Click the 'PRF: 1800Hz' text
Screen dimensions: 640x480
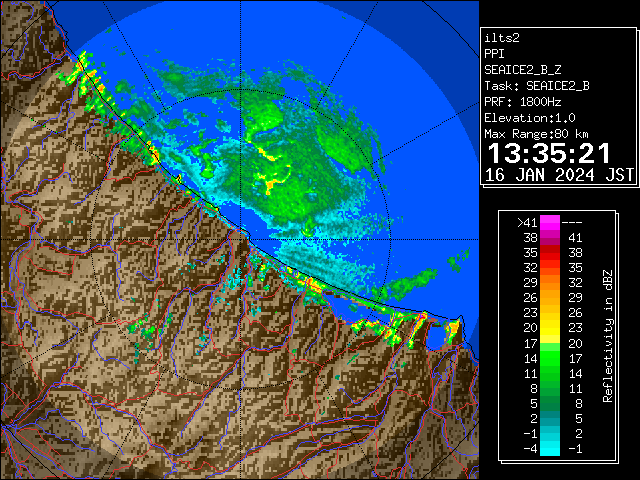523,102
